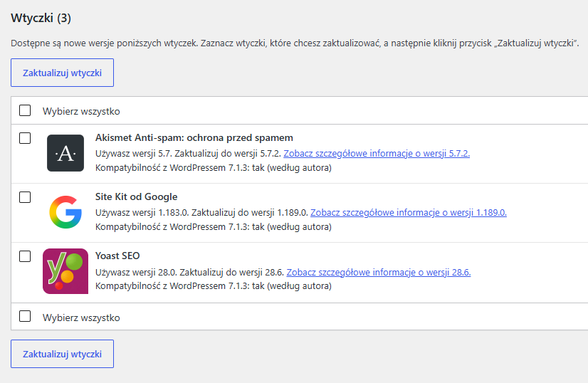The image size is (588, 383).
Task: Click the lower Zaktualizuj wtyczki button
Action: pos(62,354)
